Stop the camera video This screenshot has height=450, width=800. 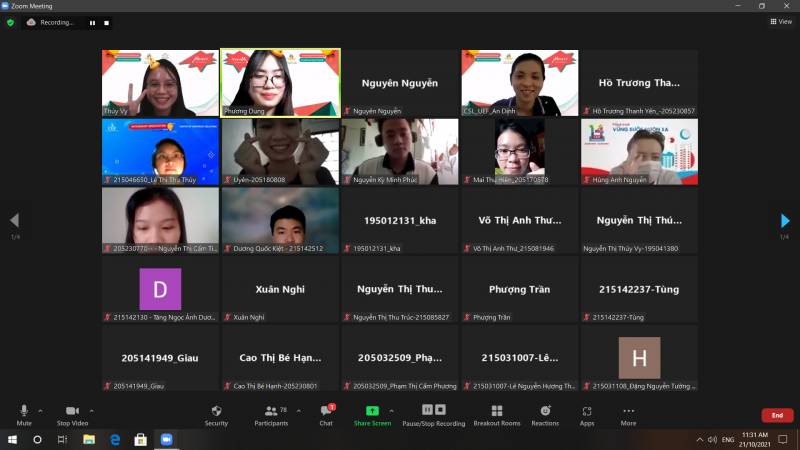point(71,415)
